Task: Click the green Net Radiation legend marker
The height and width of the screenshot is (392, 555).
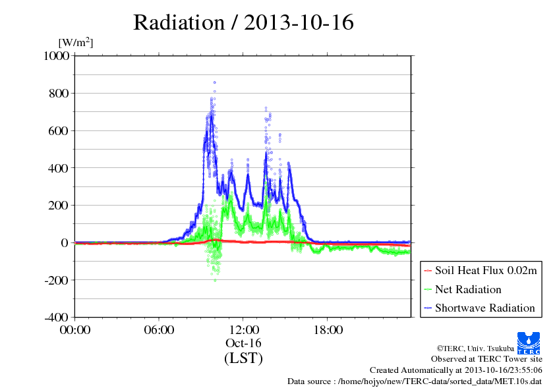Action: pos(428,290)
